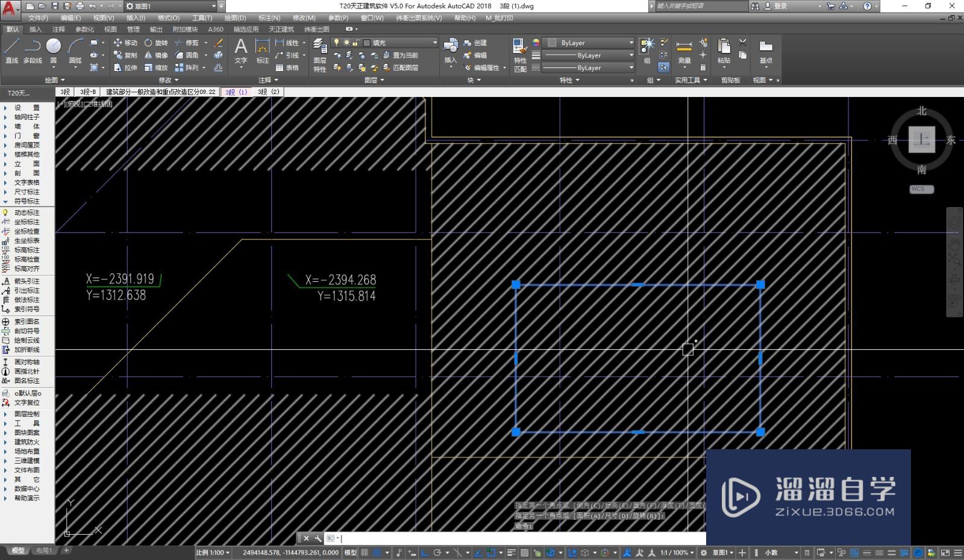Click the Move (移动) tool
Image resolution: width=964 pixels, height=560 pixels.
coord(125,43)
